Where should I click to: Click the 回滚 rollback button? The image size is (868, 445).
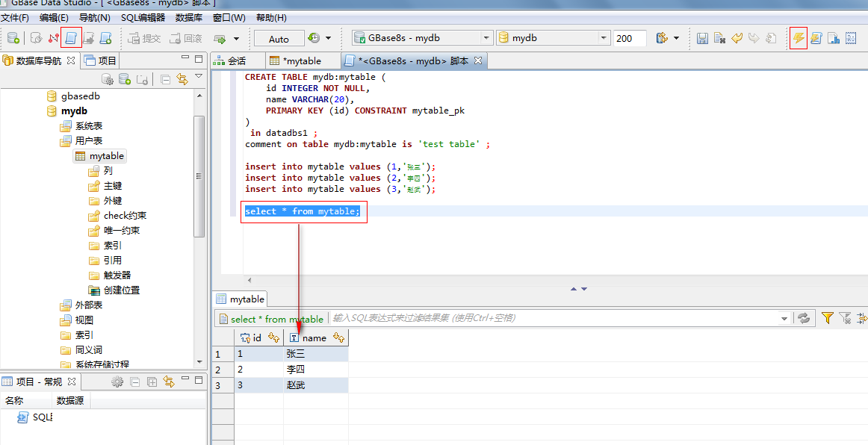[x=186, y=39]
